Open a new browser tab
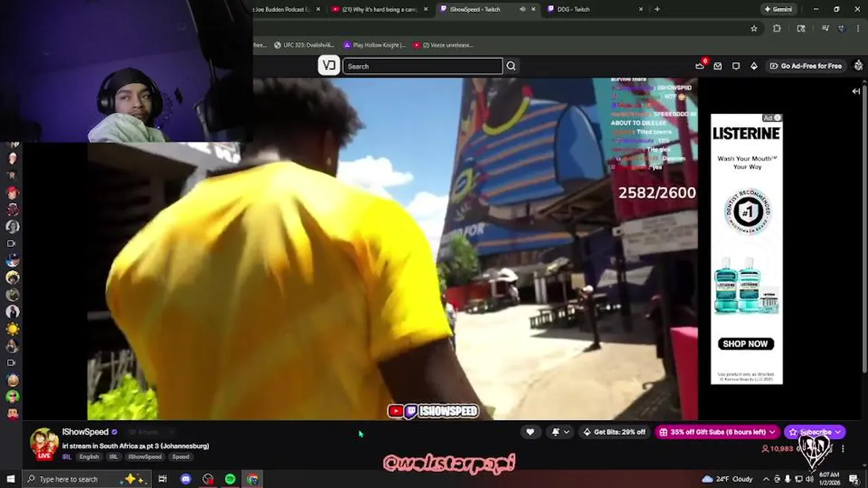Image resolution: width=868 pixels, height=488 pixels. tap(657, 9)
